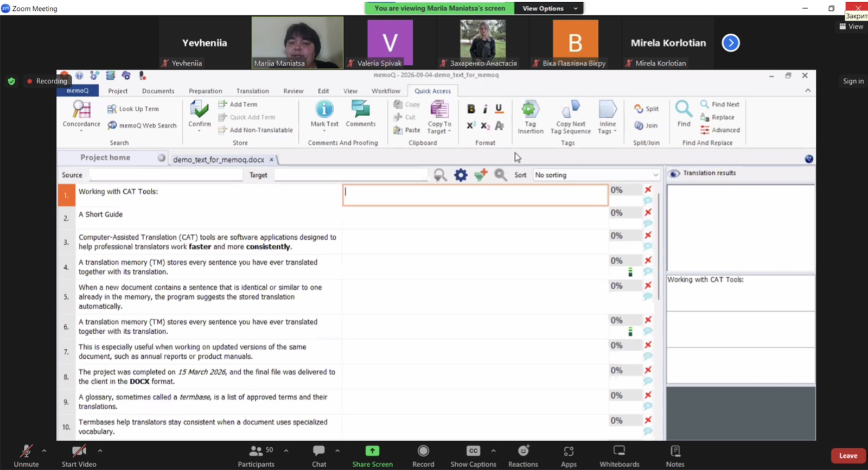Open the Concordance search tool
Viewport: 868px width, 470px height.
click(81, 115)
